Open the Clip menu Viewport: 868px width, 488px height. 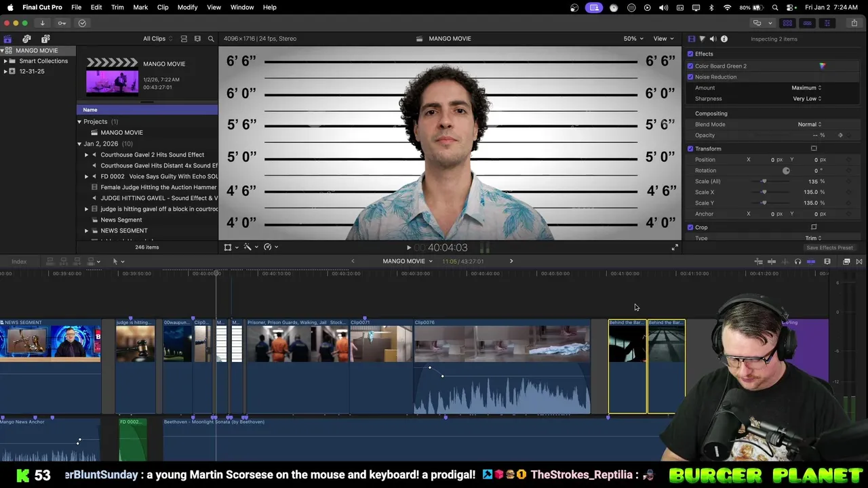pos(163,7)
